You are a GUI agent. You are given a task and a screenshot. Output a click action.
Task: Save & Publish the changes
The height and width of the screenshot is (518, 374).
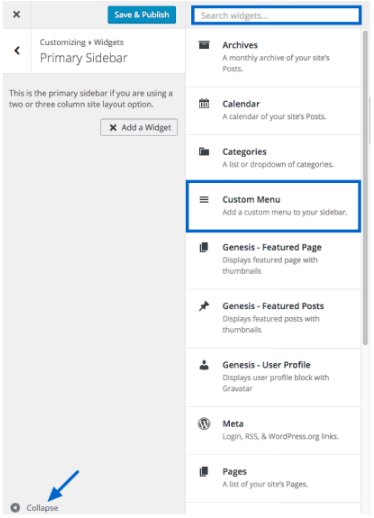142,15
